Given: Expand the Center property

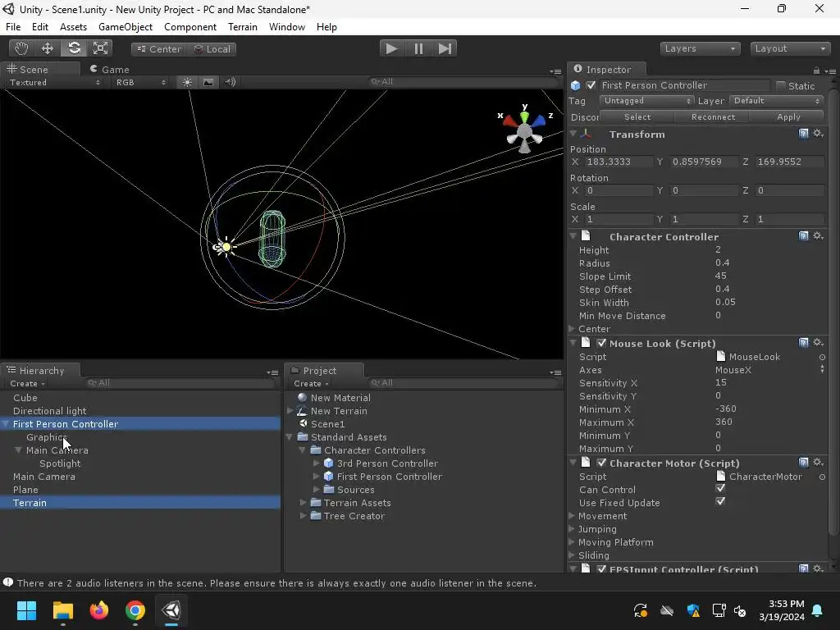Looking at the screenshot, I should (572, 328).
